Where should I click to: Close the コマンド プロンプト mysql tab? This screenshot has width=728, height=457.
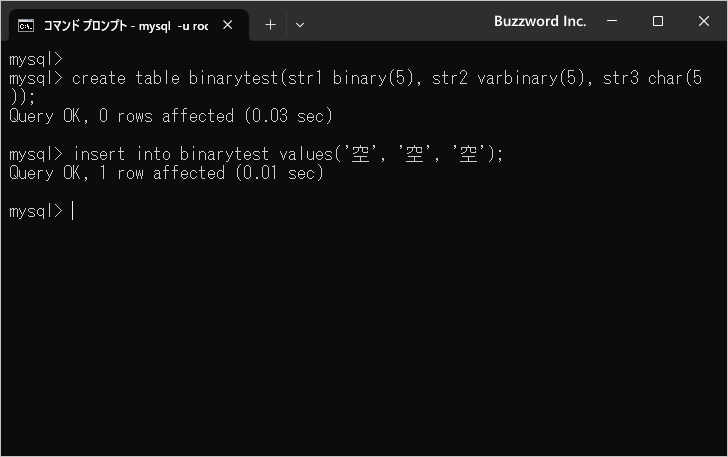231,25
